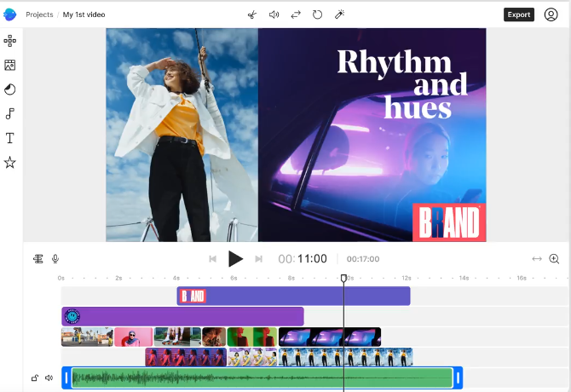571x392 pixels.
Task: Click the rotate icon in top toolbar
Action: (318, 14)
